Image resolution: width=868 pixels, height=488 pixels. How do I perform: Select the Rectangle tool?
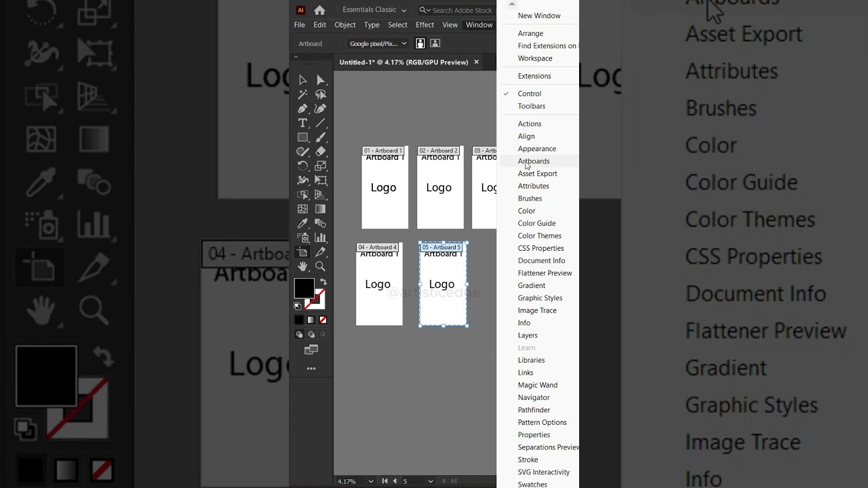tap(302, 137)
